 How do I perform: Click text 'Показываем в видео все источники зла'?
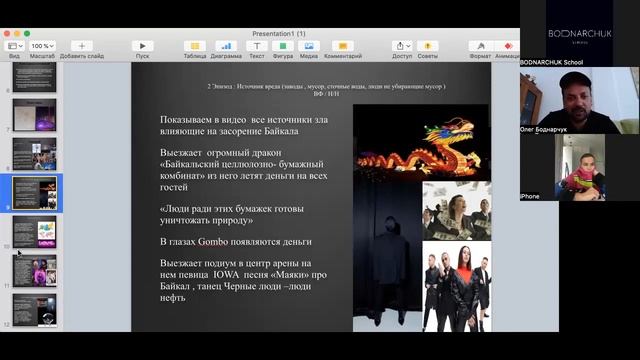point(244,120)
